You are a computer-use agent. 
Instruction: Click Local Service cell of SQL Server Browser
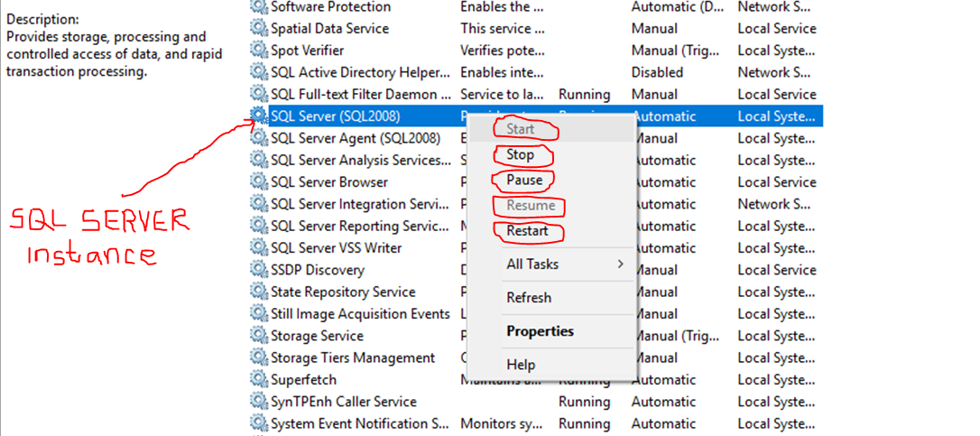(x=777, y=182)
